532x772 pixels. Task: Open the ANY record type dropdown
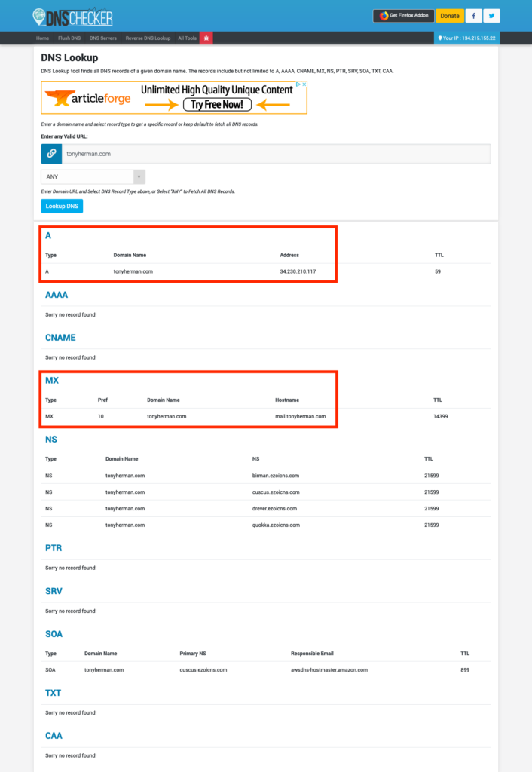click(93, 176)
